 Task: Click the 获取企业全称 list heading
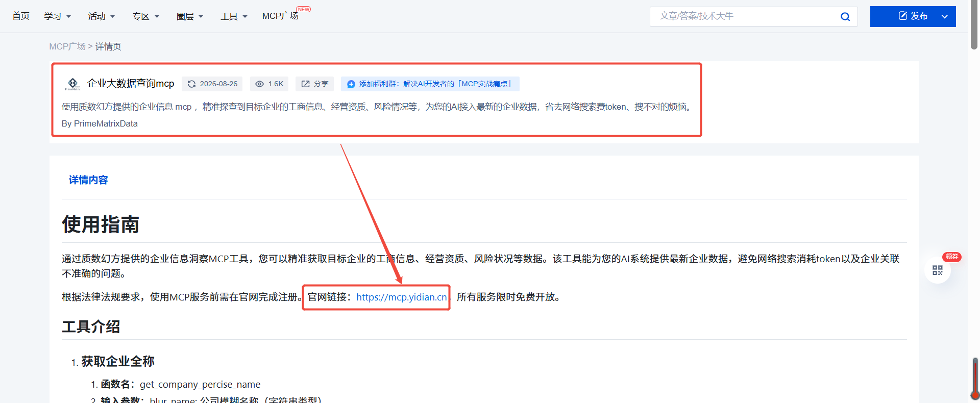[x=118, y=361]
